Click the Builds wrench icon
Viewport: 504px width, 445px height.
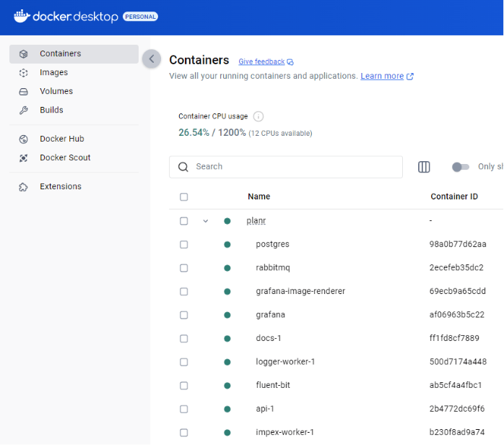pos(24,110)
